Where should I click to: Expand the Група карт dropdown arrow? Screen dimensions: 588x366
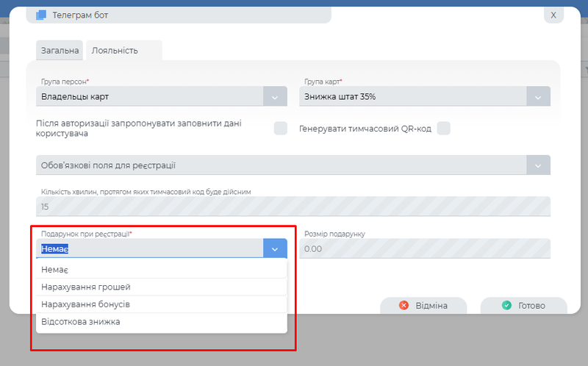tap(538, 97)
